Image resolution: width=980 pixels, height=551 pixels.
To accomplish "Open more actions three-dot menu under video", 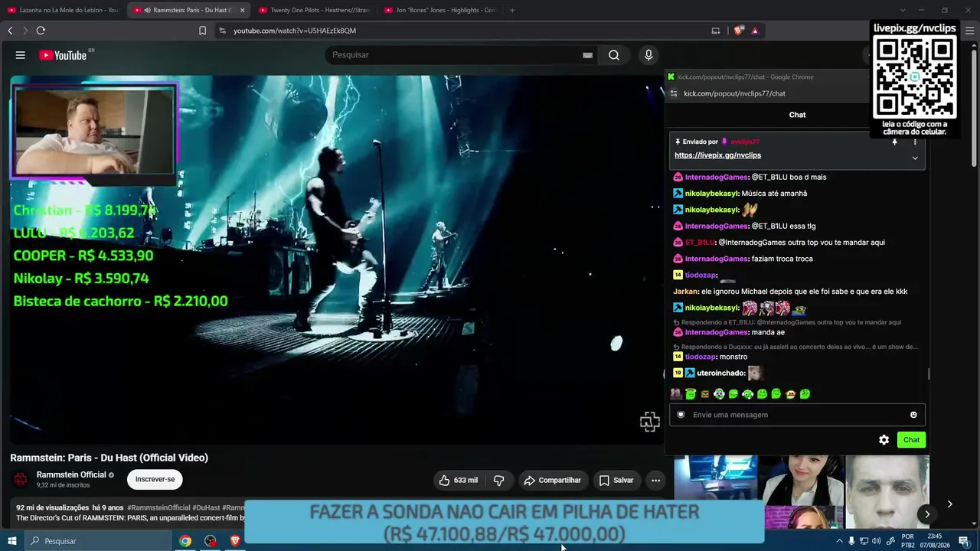I will (655, 481).
